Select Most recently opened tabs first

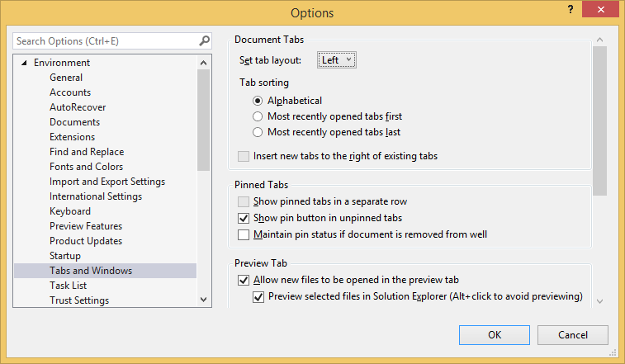[258, 116]
